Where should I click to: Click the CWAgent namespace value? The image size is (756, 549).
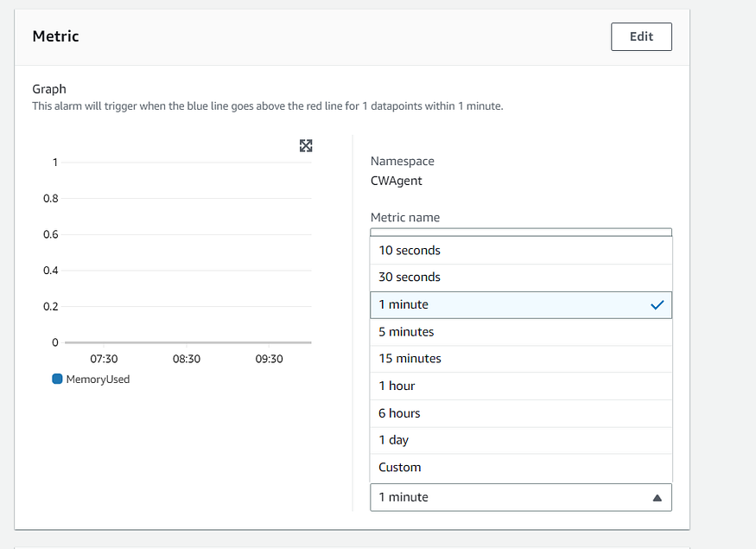(x=396, y=181)
